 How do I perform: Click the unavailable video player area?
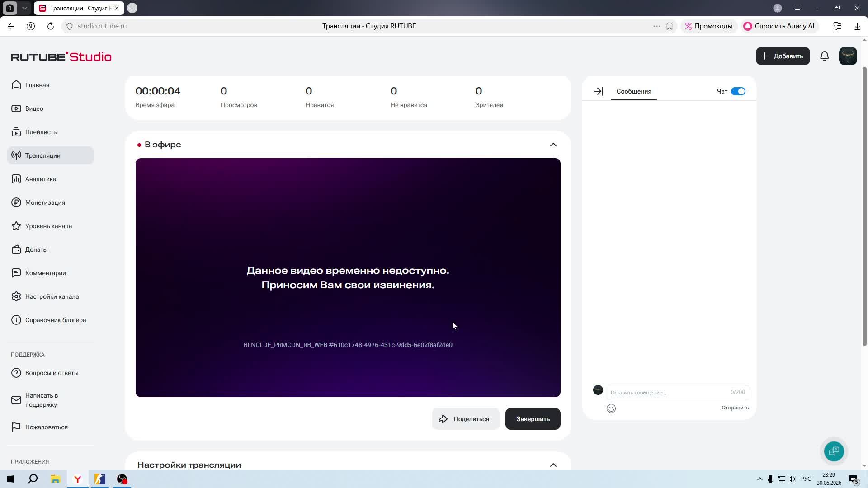[348, 277]
